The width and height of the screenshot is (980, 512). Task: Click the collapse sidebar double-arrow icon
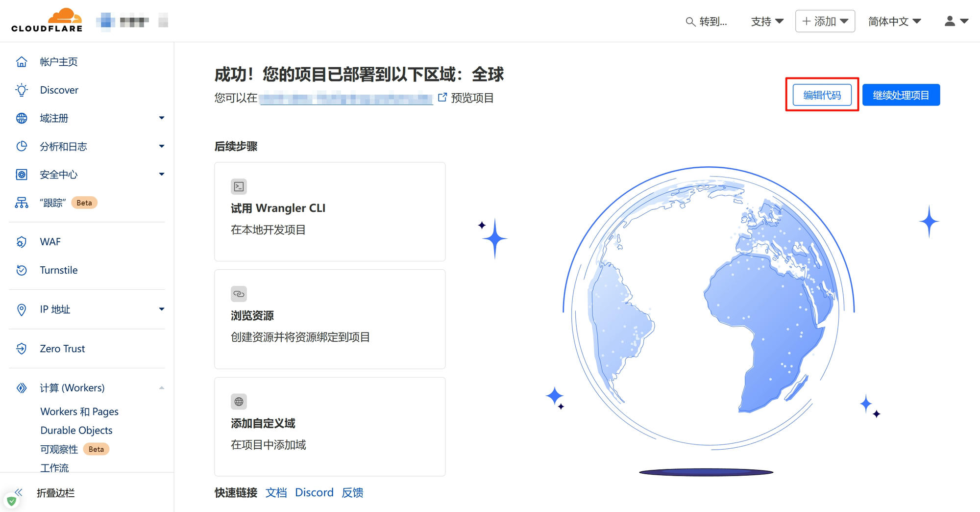(19, 492)
